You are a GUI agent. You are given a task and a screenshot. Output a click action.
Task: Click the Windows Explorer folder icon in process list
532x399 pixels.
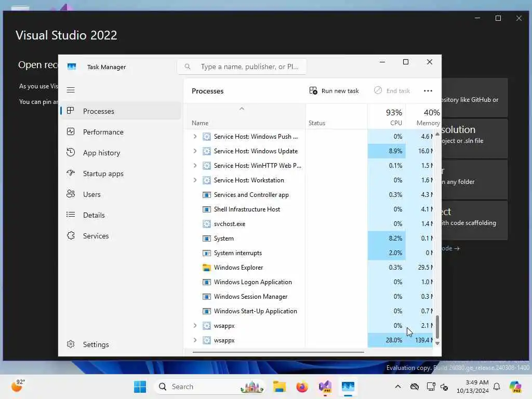click(x=206, y=268)
